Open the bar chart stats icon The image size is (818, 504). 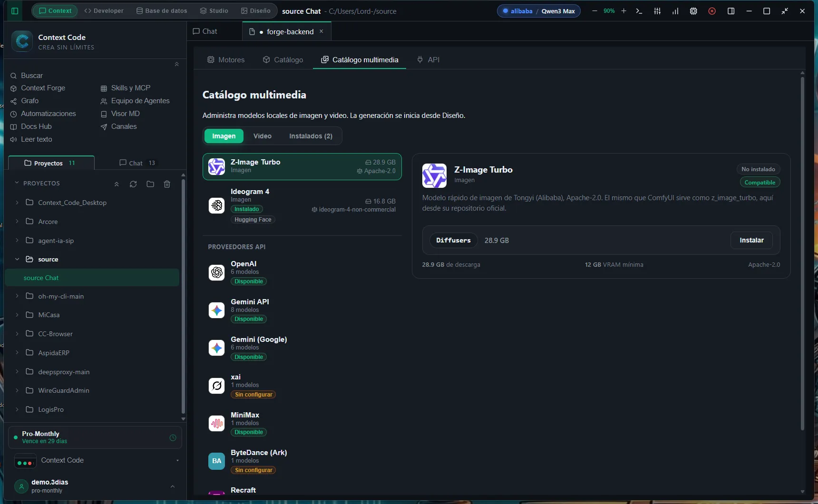[x=675, y=11]
